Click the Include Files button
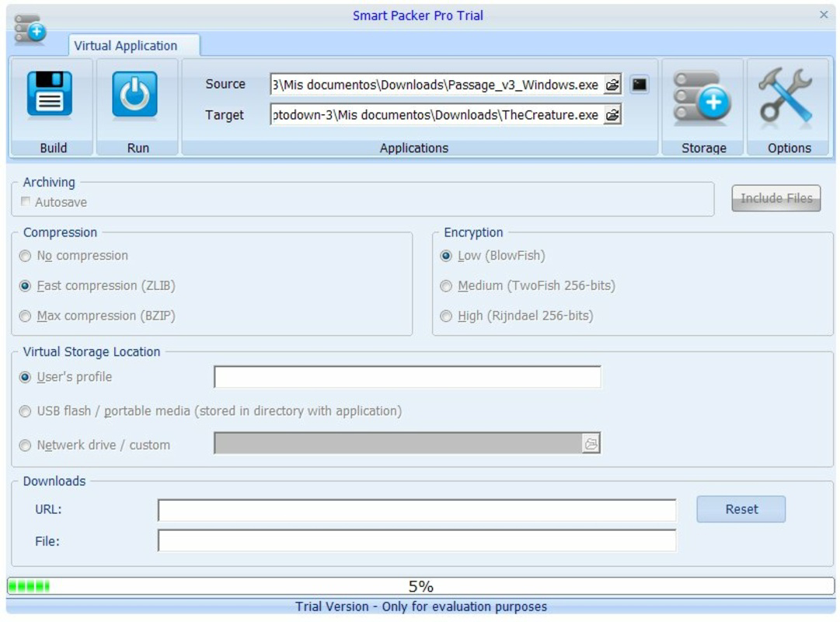This screenshot has height=622, width=840. [x=775, y=198]
